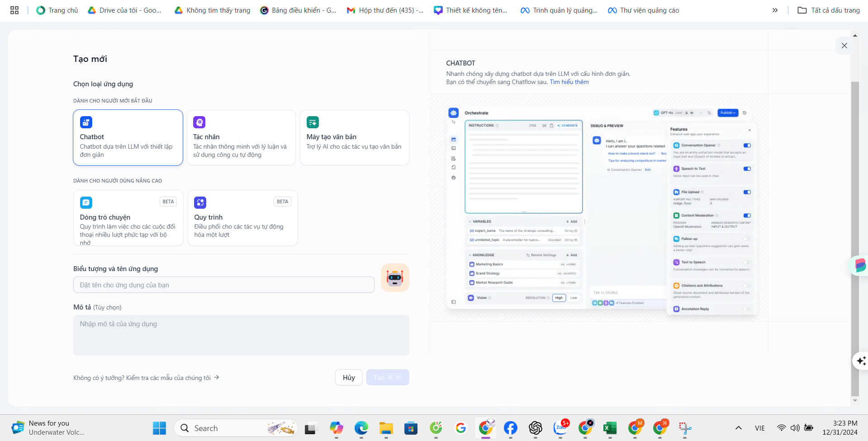868x441 pixels.
Task: Select the Chatbot app type card
Action: tap(128, 138)
